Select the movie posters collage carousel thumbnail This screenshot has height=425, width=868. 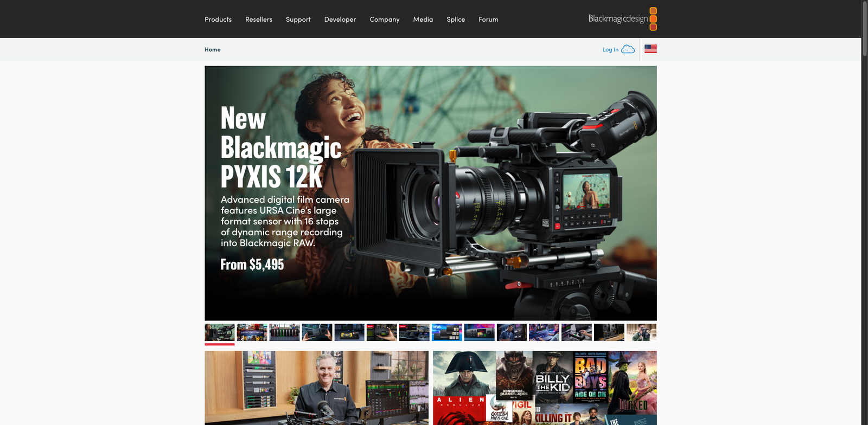pyautogui.click(x=252, y=332)
